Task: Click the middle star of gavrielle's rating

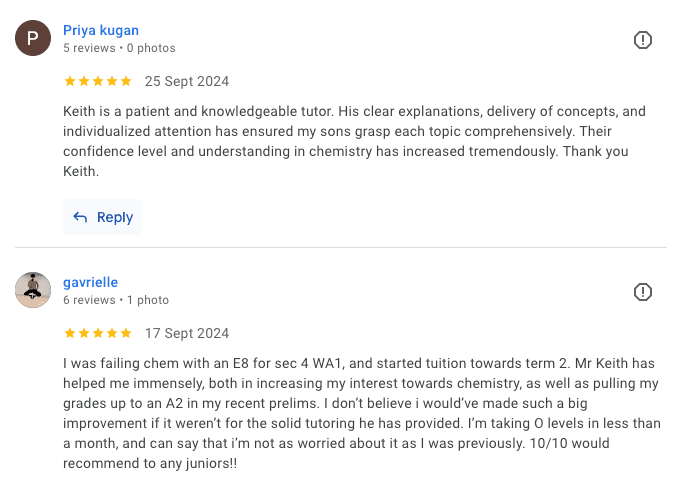Action: [x=98, y=333]
